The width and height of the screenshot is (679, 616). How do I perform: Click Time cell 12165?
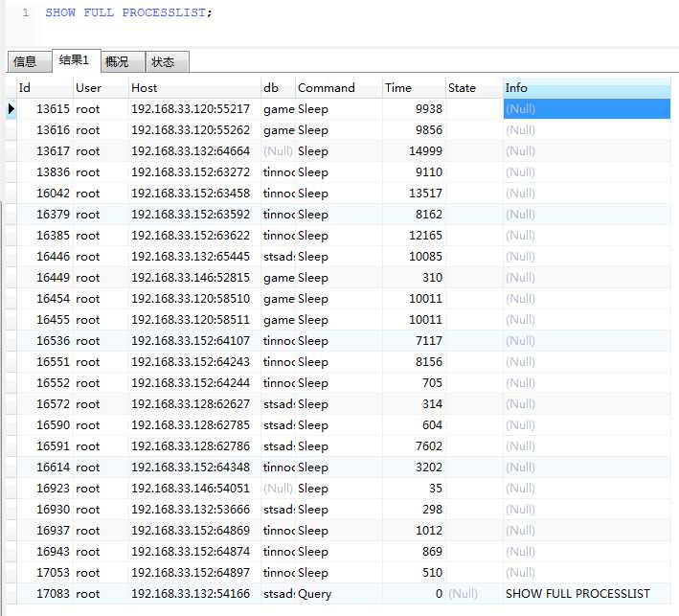point(414,236)
